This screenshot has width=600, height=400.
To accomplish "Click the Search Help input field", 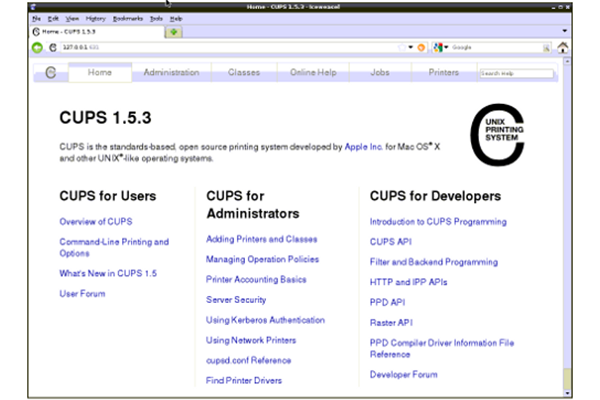I will [x=516, y=73].
